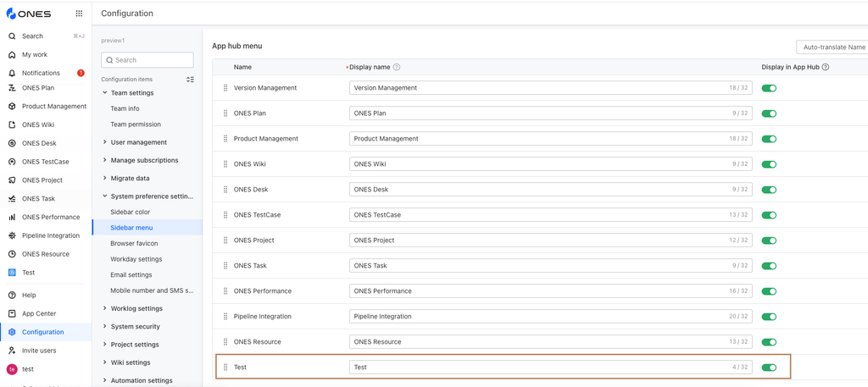Toggle Version Management display in App Hub
The image size is (868, 387).
(769, 88)
